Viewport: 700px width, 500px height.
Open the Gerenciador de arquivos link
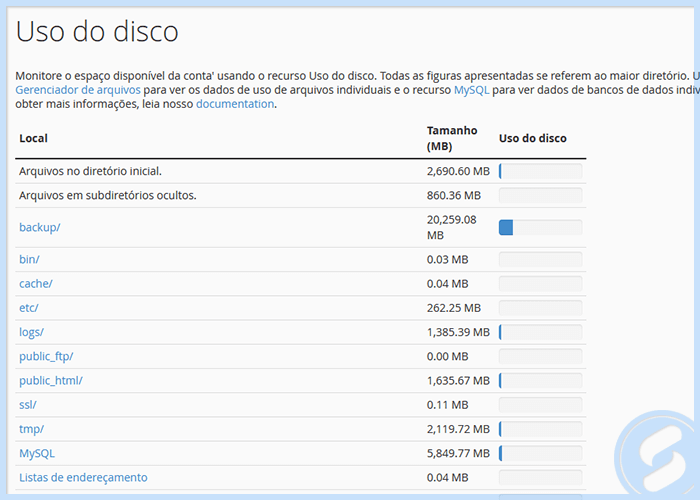coord(78,90)
